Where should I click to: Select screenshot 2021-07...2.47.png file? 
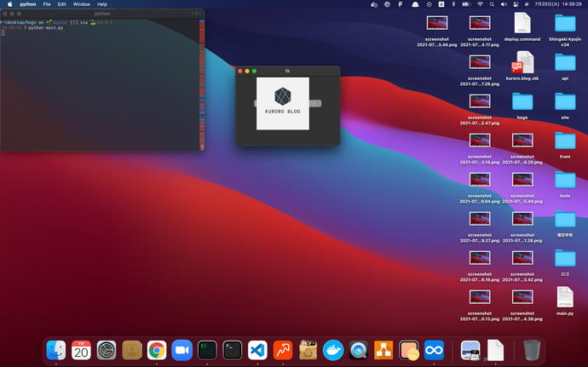(x=480, y=109)
